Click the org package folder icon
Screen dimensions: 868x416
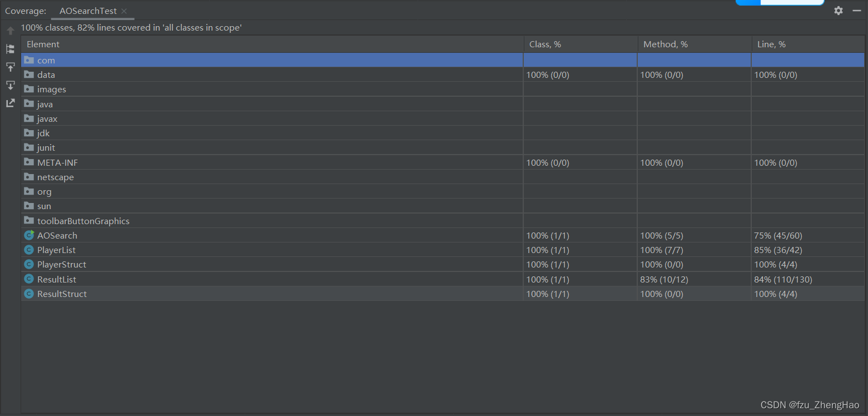29,191
